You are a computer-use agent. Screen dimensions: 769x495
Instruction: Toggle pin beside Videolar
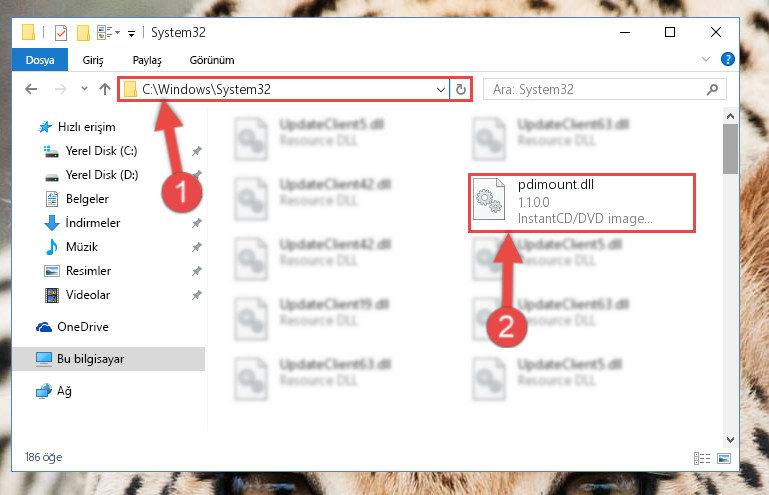[197, 295]
